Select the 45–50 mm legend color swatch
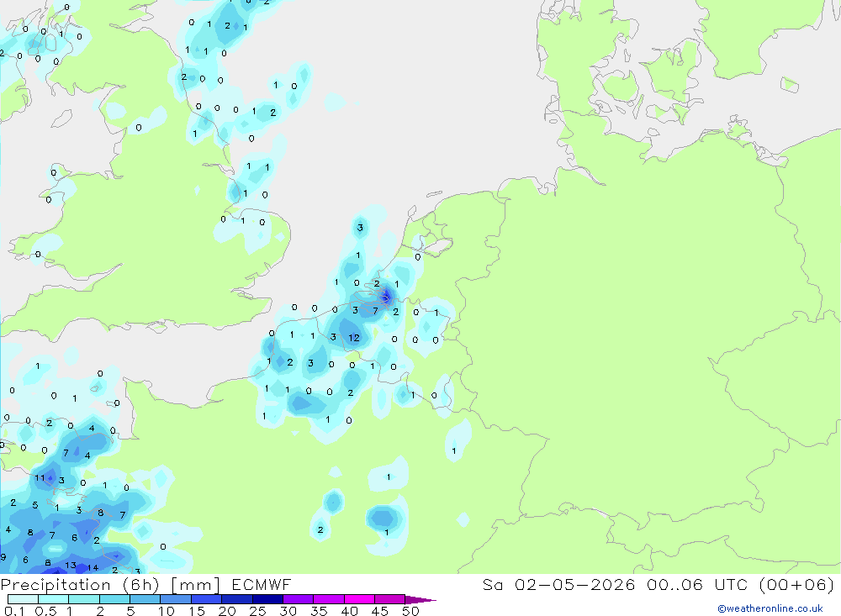Viewport: 841px width, 616px height. [x=390, y=599]
